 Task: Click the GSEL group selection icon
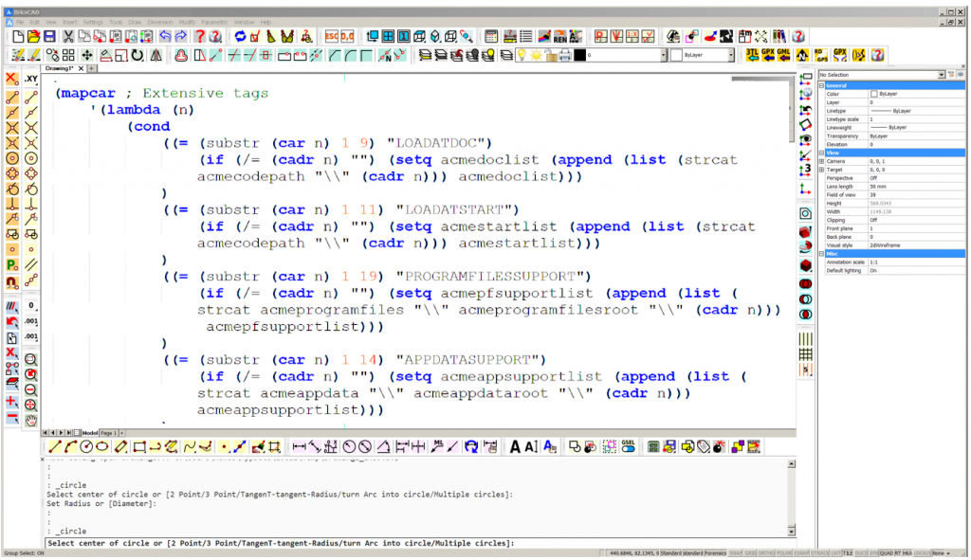pyautogui.click(x=628, y=446)
